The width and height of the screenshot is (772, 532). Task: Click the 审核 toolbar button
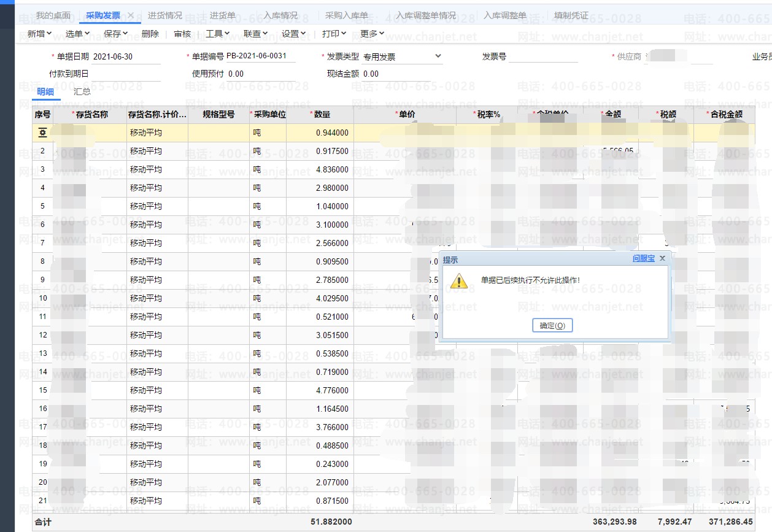tap(182, 34)
